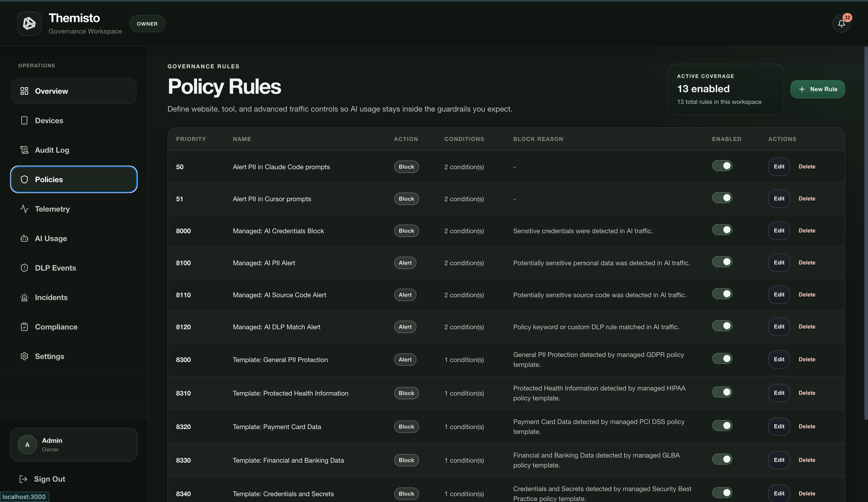Go to Incidents page
868x502 pixels.
(74, 297)
